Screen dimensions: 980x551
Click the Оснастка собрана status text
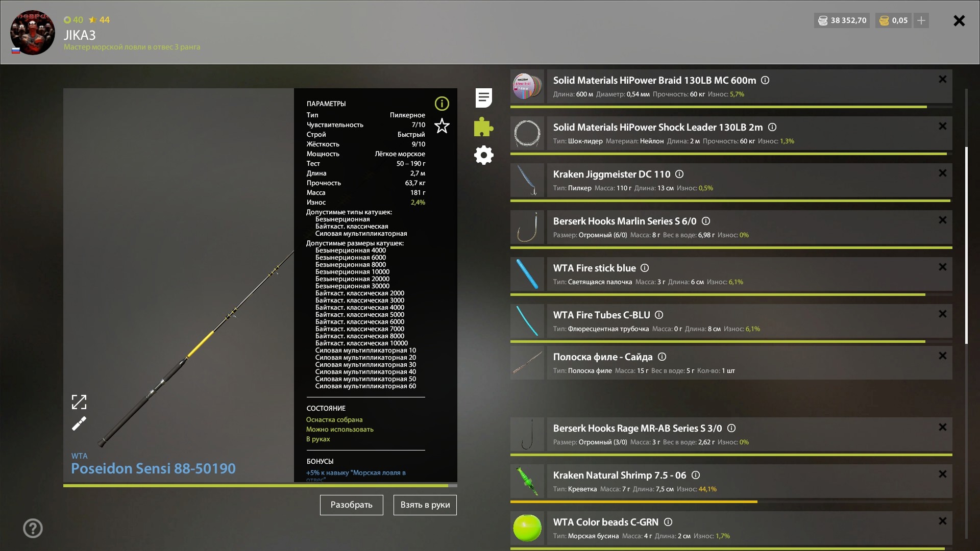(334, 419)
